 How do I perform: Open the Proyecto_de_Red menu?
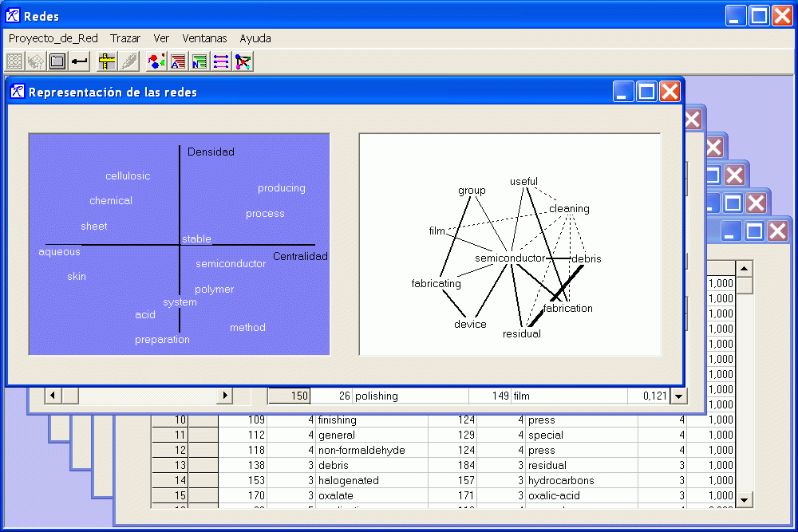click(x=53, y=38)
